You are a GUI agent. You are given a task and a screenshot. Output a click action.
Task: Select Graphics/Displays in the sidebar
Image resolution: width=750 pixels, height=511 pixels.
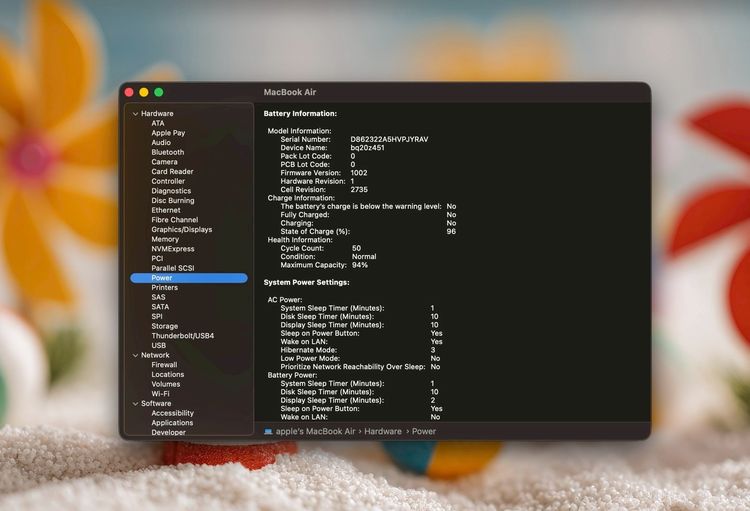pyautogui.click(x=181, y=229)
